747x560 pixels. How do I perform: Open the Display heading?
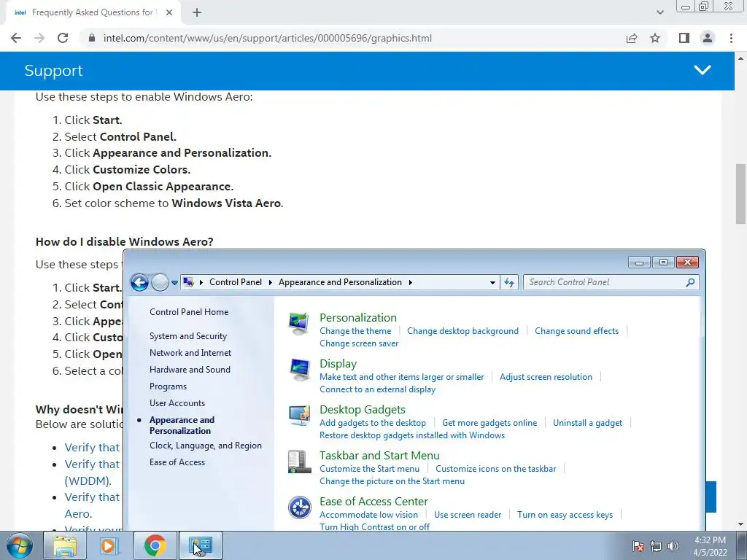click(x=338, y=364)
